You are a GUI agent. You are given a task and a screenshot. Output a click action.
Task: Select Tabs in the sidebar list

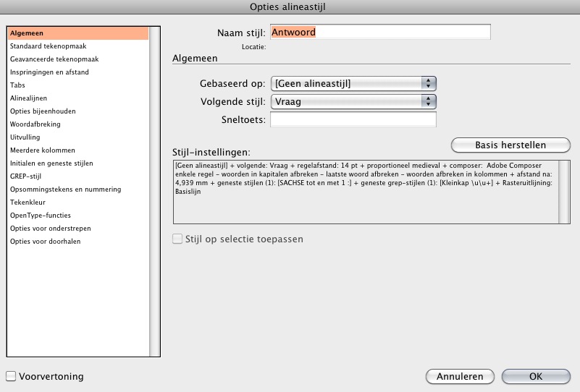78,85
